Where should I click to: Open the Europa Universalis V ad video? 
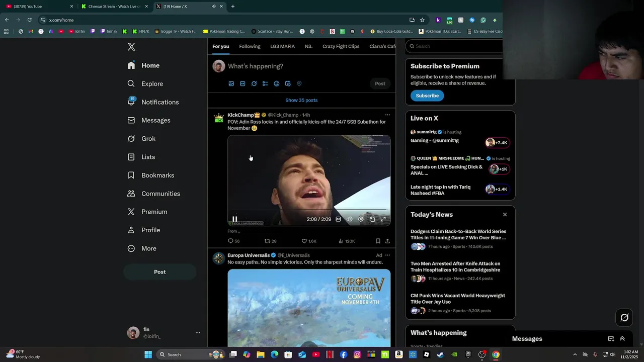(309, 308)
